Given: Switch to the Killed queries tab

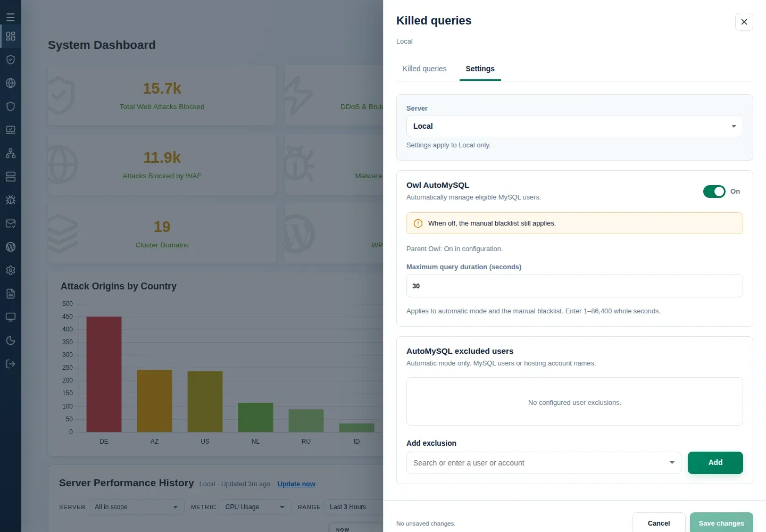Looking at the screenshot, I should (x=424, y=69).
